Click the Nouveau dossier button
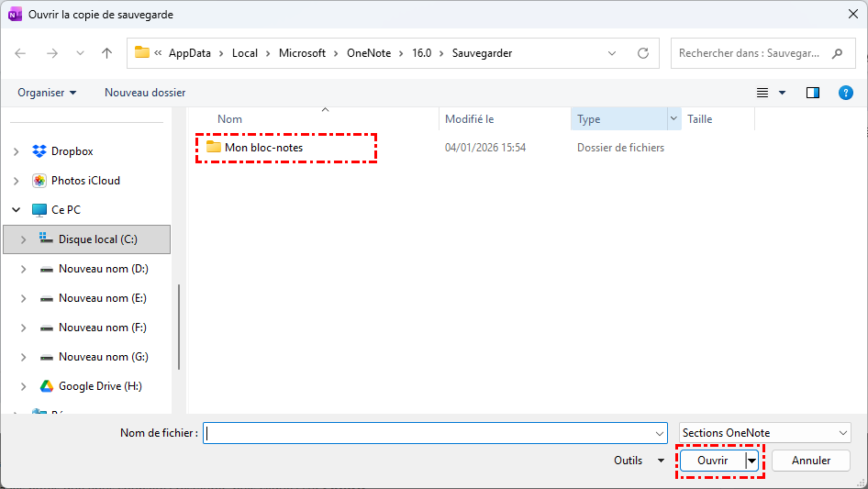 [x=145, y=93]
